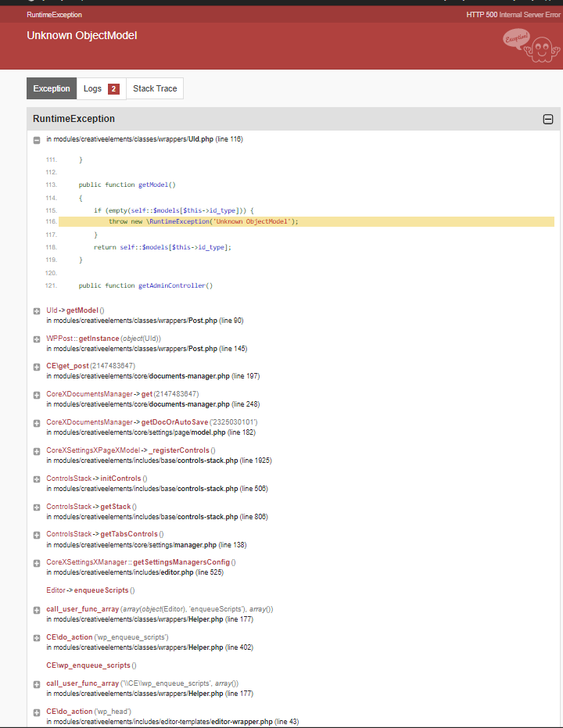Open editor.php (line 525) link
563x728 pixels.
click(135, 572)
